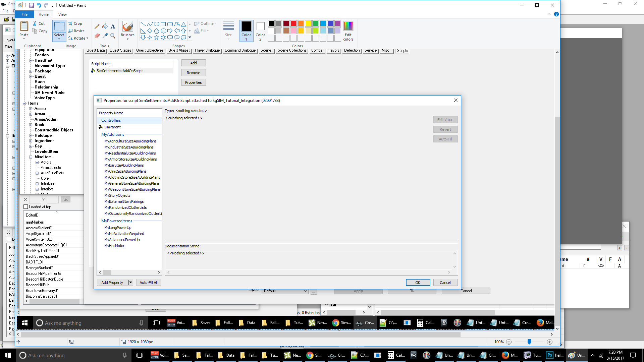Choose the Five-point star shape
The image size is (644, 362).
[x=157, y=38]
